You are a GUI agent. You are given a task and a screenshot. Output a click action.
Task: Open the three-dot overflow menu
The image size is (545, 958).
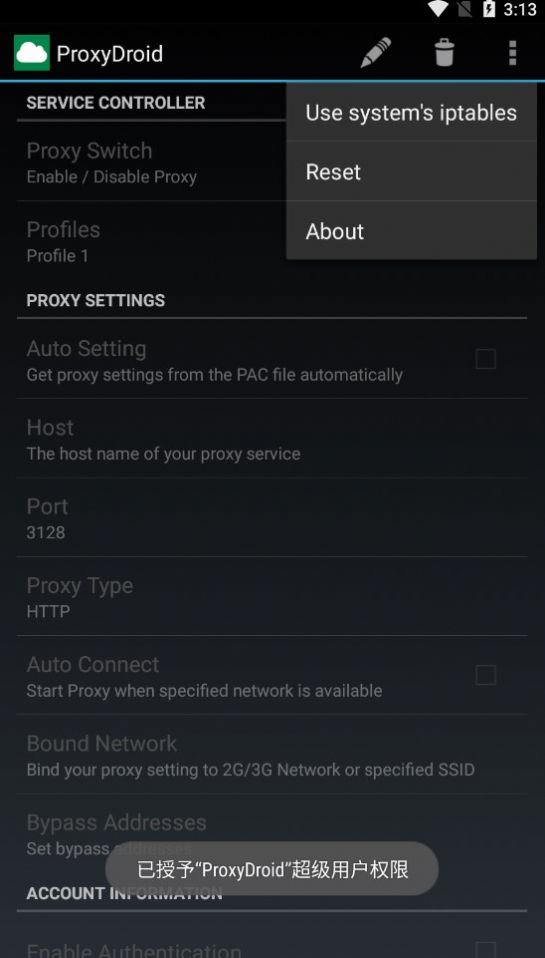512,53
